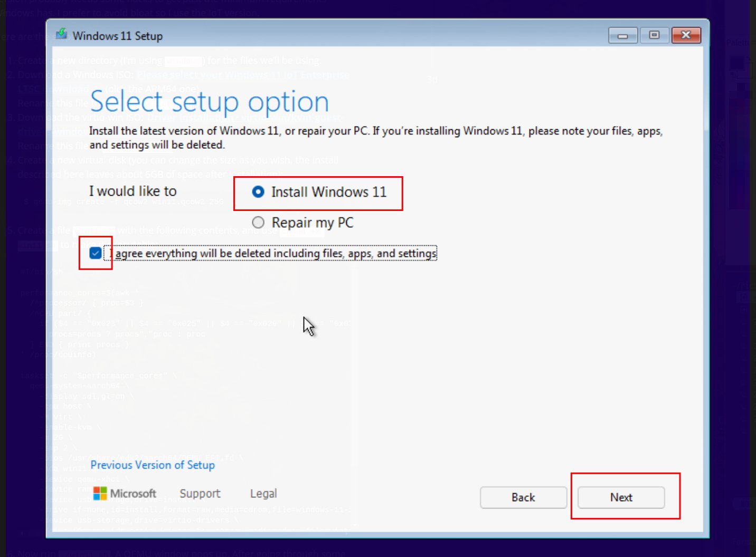Click the agree everything will be deleted label text
The height and width of the screenshot is (557, 756).
tap(271, 254)
